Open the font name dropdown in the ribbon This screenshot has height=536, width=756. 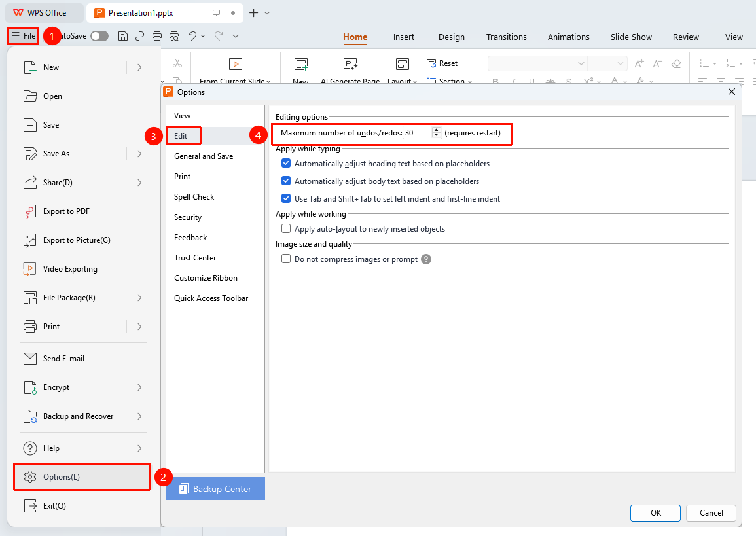[581, 63]
